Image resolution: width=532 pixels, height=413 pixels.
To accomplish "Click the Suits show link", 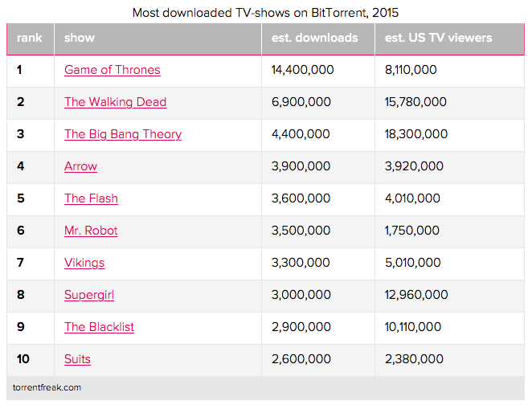I will (77, 359).
